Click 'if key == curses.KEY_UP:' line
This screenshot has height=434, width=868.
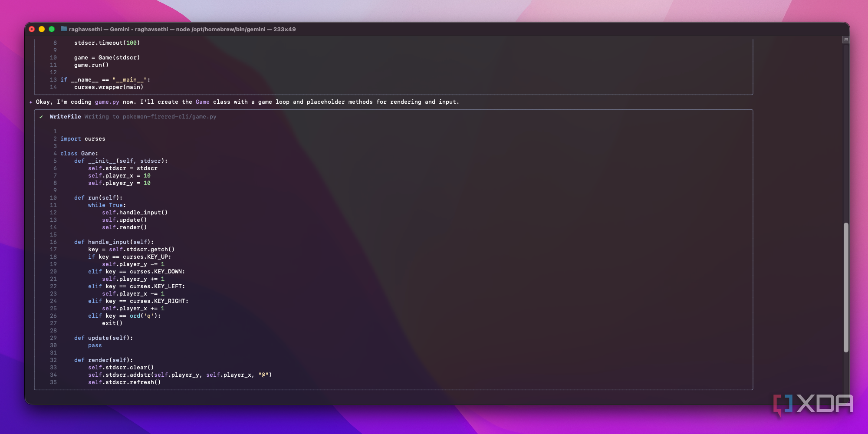[x=130, y=257]
